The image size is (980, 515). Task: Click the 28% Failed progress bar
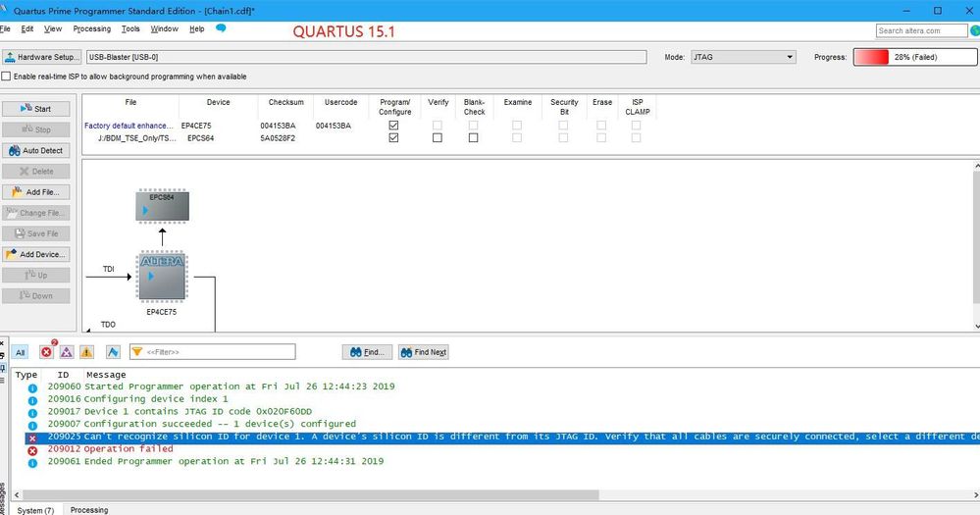915,57
